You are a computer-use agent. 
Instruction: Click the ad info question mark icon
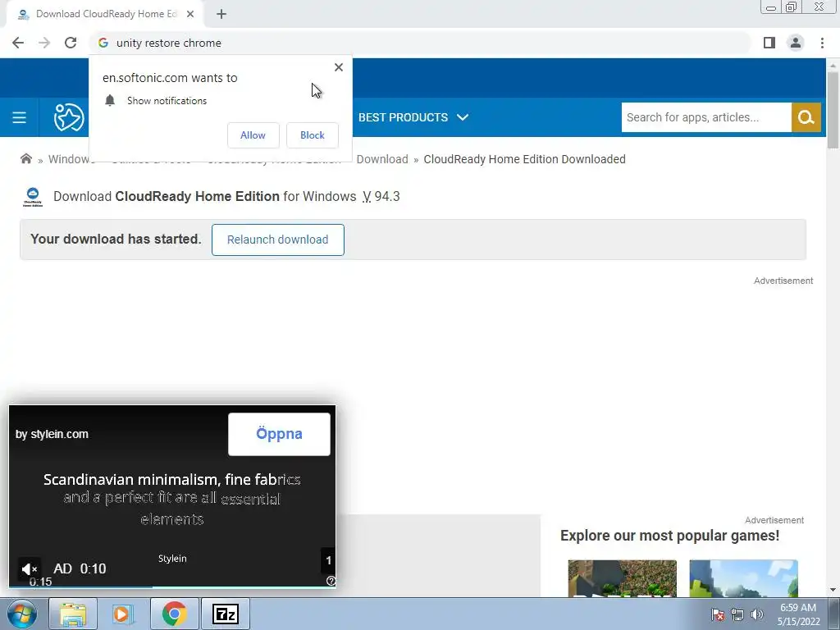[331, 581]
